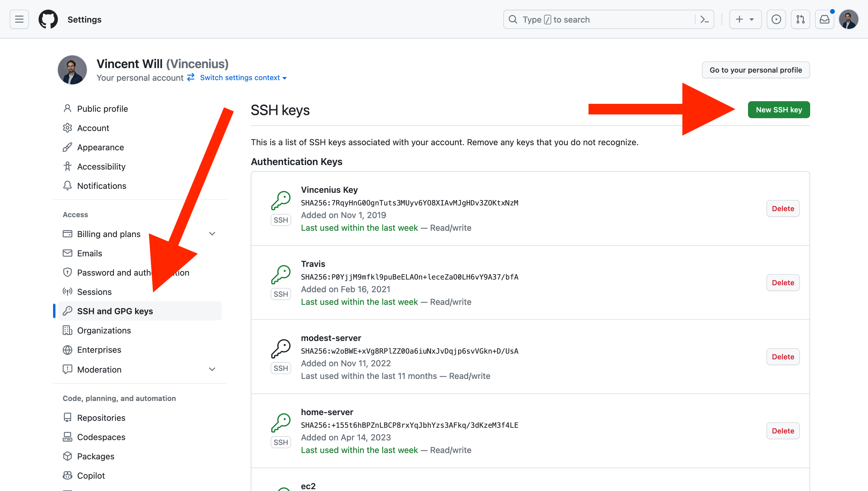Click Delete for Vincenius Key
The width and height of the screenshot is (868, 491).
point(783,208)
